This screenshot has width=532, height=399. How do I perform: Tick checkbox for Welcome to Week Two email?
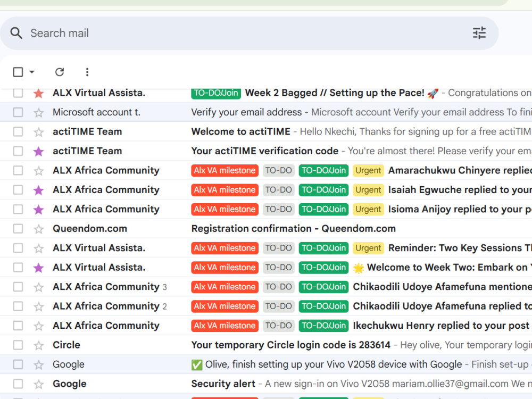[x=18, y=268]
